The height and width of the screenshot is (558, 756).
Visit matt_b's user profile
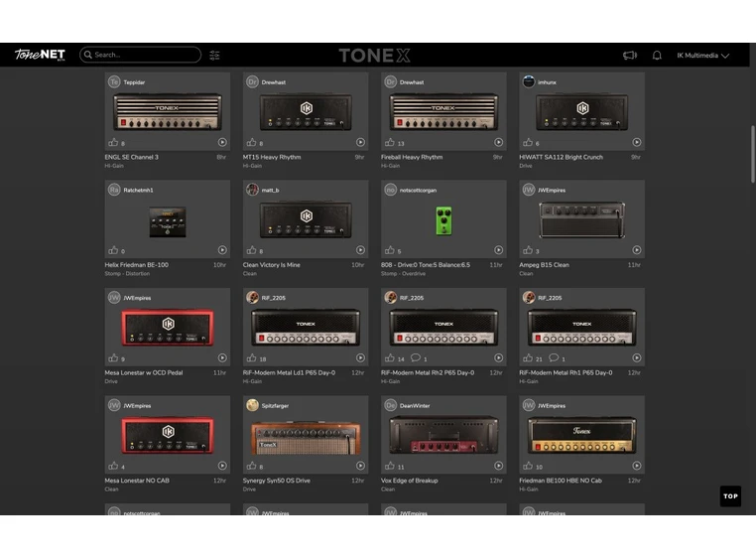point(270,190)
